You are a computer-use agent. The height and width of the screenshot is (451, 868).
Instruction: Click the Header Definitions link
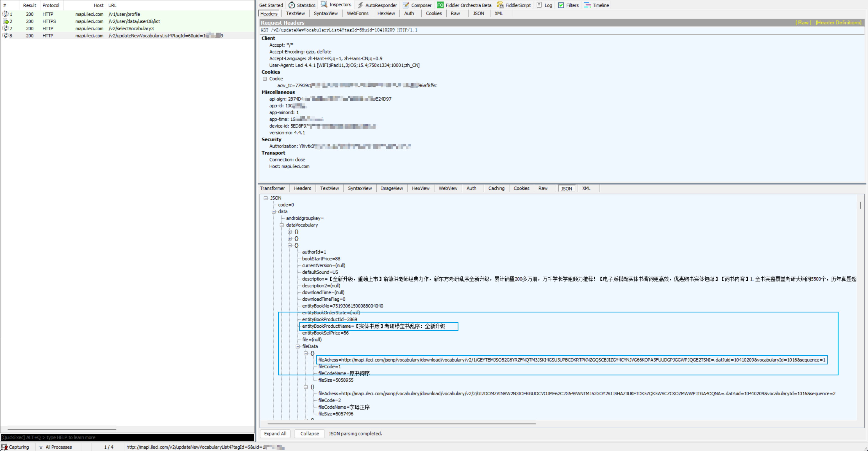(x=838, y=22)
